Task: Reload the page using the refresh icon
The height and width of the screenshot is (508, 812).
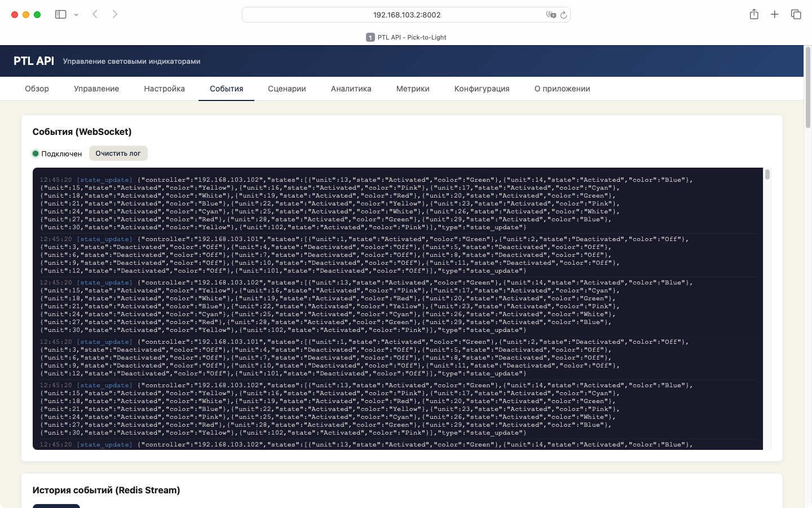Action: [x=562, y=15]
